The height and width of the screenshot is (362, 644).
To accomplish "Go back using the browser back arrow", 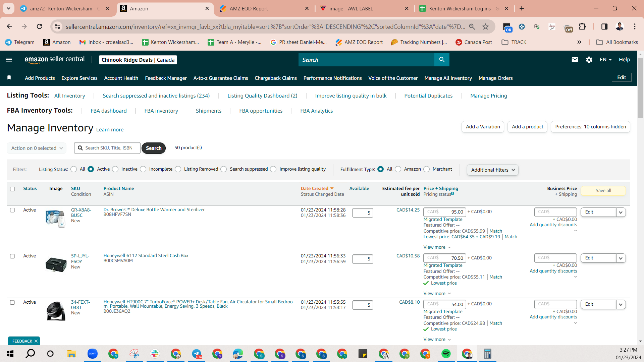I will pos(9,26).
